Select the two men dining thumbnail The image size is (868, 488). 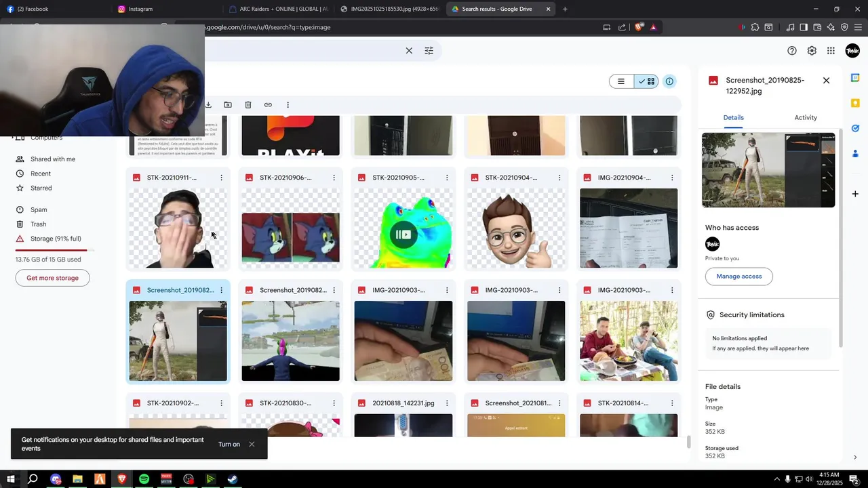click(x=629, y=341)
